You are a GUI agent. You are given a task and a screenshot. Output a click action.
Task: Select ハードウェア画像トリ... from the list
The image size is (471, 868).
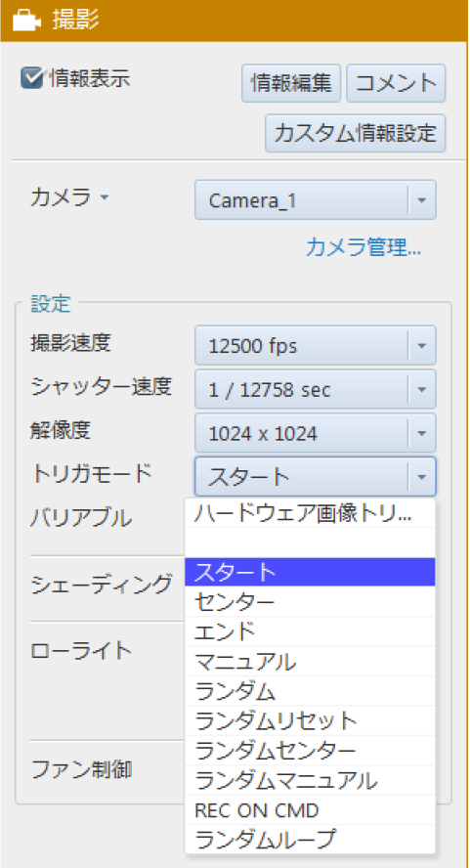310,514
